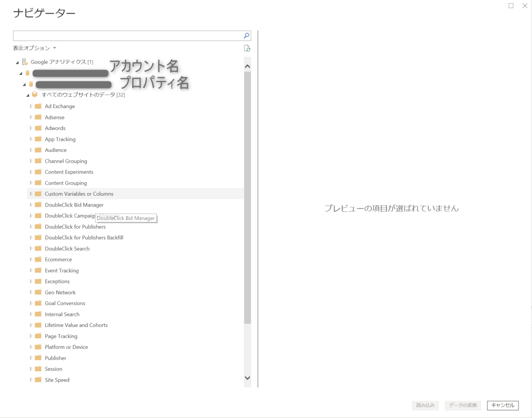Click the すべてのウェブサイトのデータ [32] label

[83, 95]
